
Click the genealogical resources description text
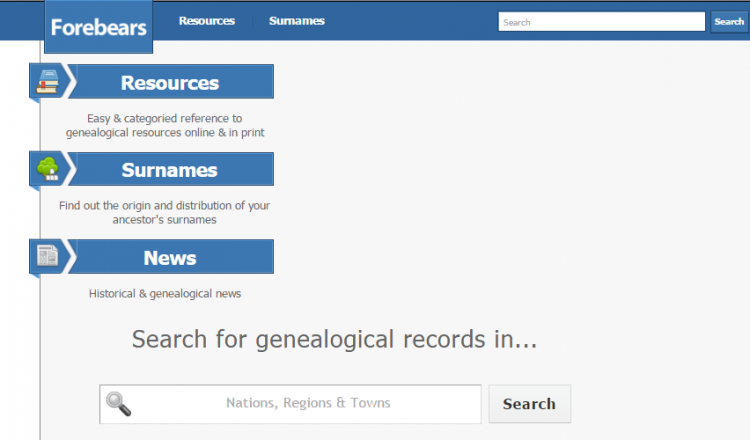point(165,125)
